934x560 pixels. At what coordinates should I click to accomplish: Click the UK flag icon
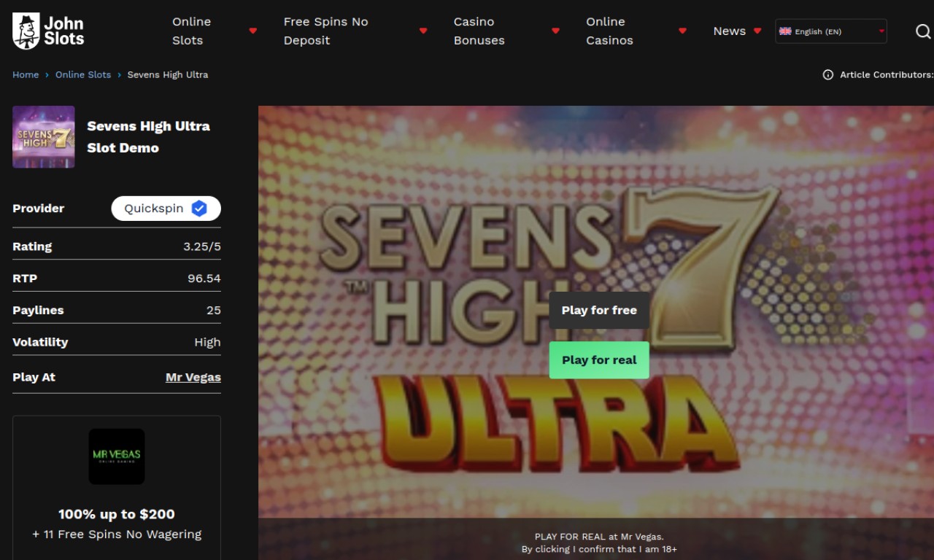click(x=785, y=31)
